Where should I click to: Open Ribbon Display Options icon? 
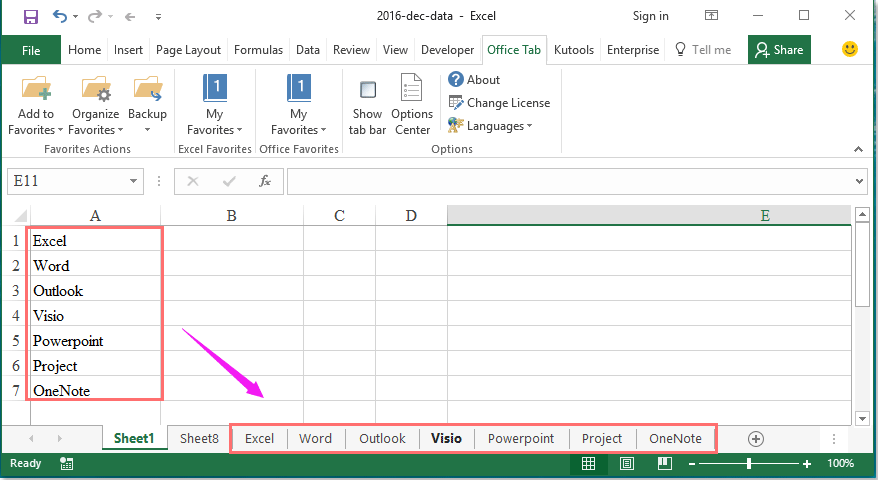click(711, 16)
